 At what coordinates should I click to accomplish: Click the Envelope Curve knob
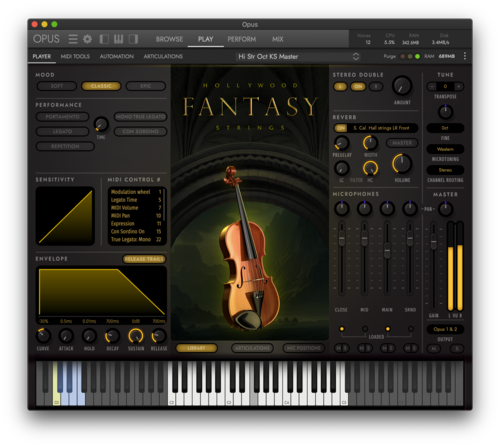tap(43, 336)
